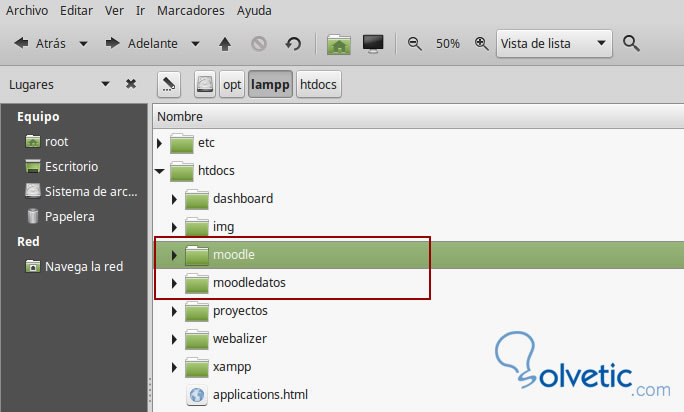
Task: Select the htdocs folder icon in list
Action: point(181,171)
